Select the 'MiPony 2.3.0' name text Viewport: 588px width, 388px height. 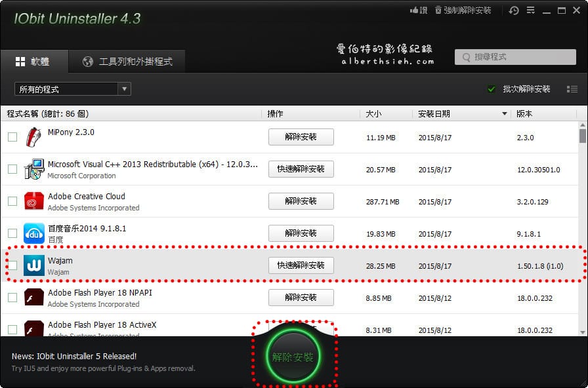pos(71,132)
